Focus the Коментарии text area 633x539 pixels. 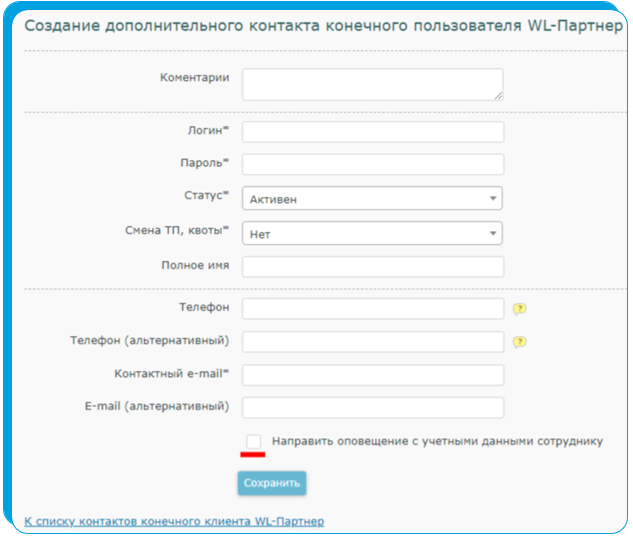(x=373, y=84)
